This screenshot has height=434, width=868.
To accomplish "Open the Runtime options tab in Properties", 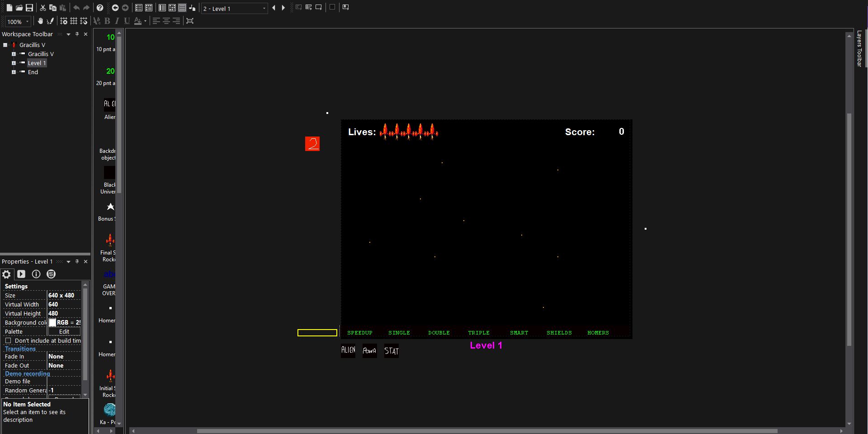I will point(21,274).
